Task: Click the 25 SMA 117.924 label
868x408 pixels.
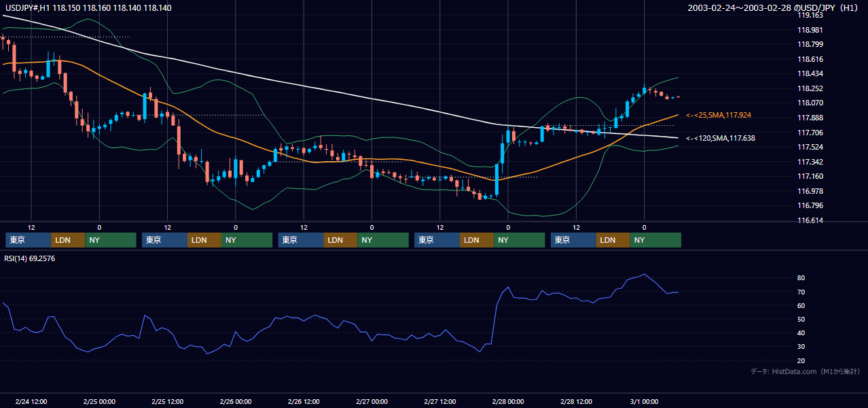Action: pyautogui.click(x=719, y=116)
